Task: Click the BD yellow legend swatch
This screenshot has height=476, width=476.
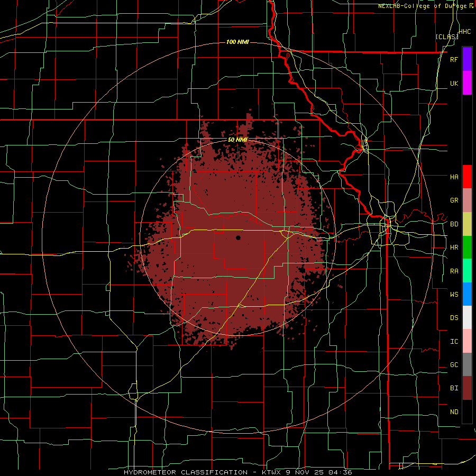Action: coord(467,224)
